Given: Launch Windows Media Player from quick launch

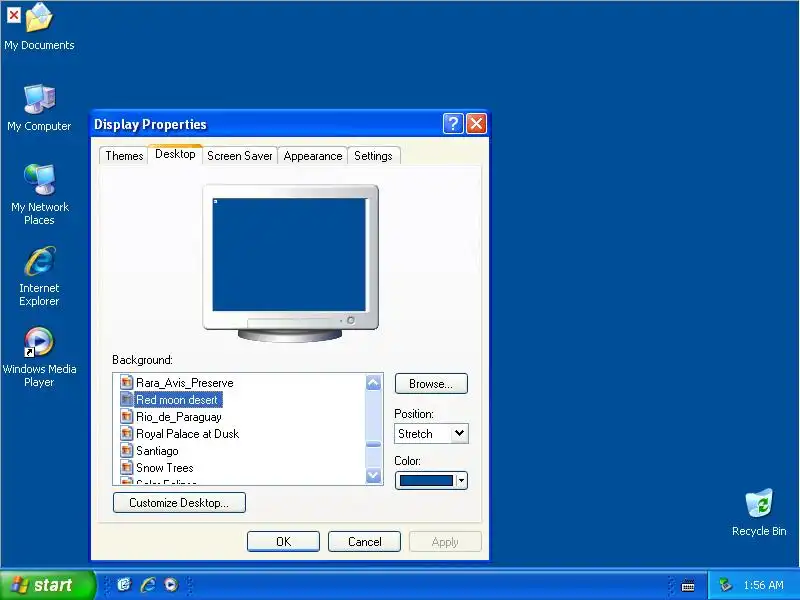Looking at the screenshot, I should 171,585.
